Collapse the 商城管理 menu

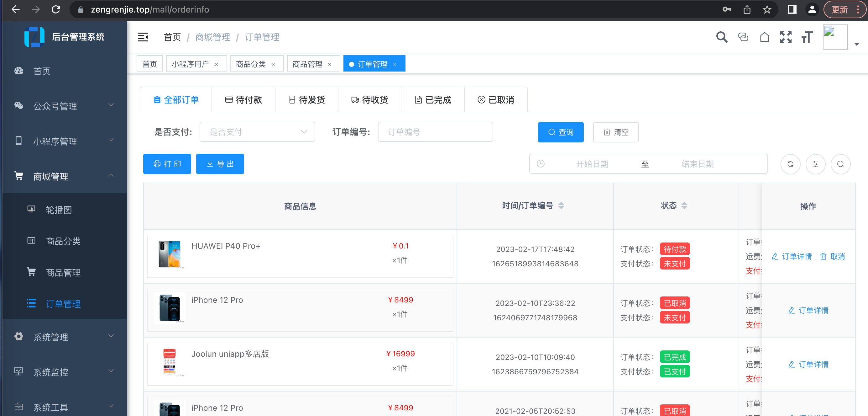[x=64, y=176]
